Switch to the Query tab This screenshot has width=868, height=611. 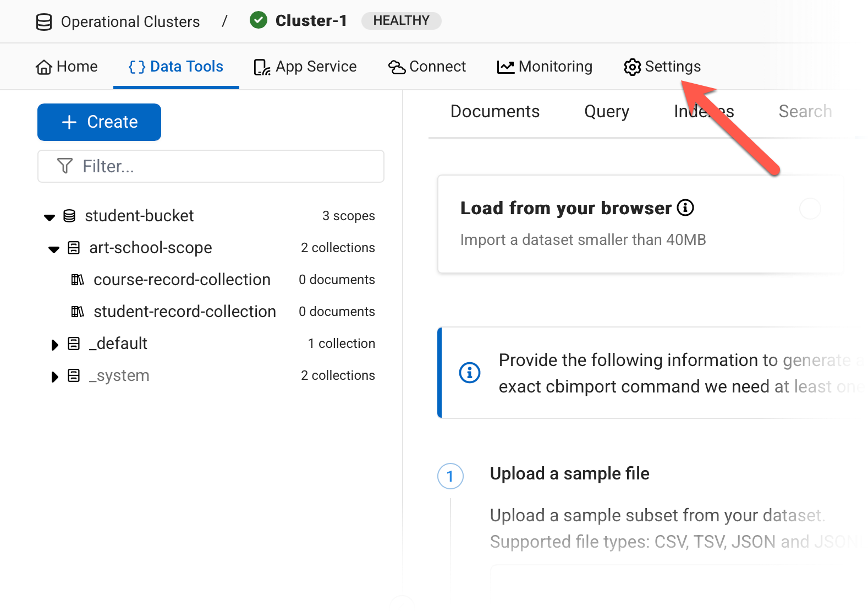[x=606, y=112]
